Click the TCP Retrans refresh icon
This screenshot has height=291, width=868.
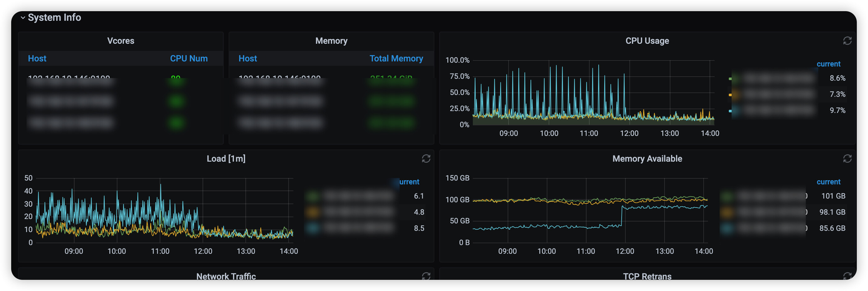(847, 276)
